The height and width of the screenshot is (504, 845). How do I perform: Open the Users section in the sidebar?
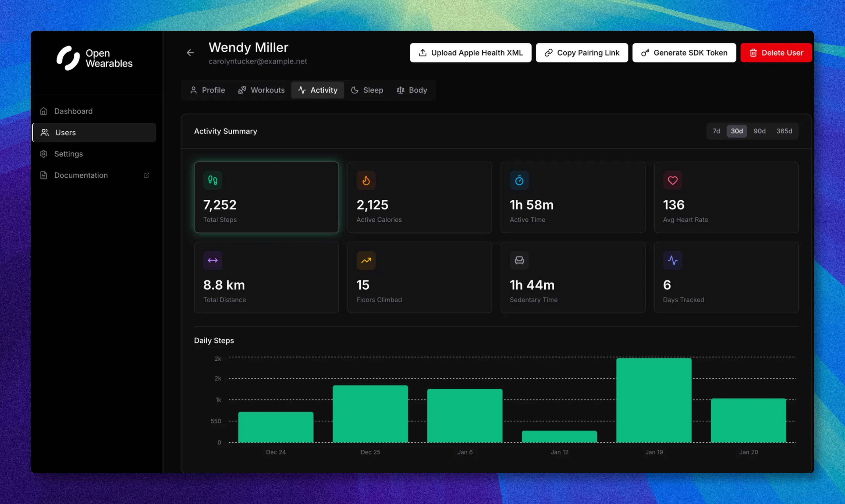[x=65, y=132]
